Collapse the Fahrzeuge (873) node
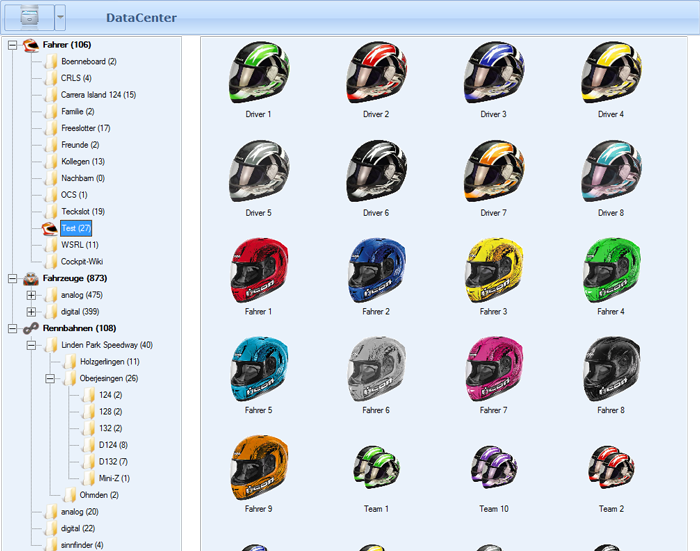 (12, 279)
